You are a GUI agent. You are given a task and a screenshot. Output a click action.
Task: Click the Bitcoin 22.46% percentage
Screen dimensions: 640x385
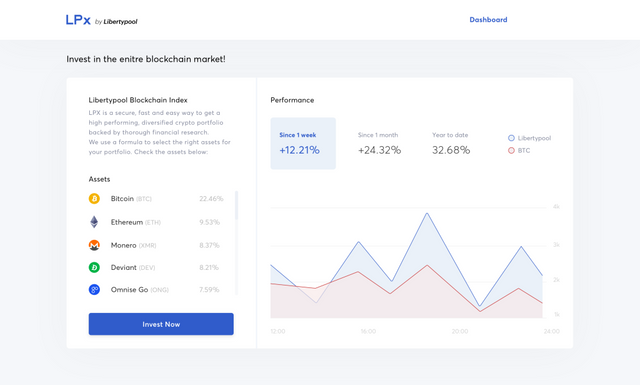[x=211, y=199]
